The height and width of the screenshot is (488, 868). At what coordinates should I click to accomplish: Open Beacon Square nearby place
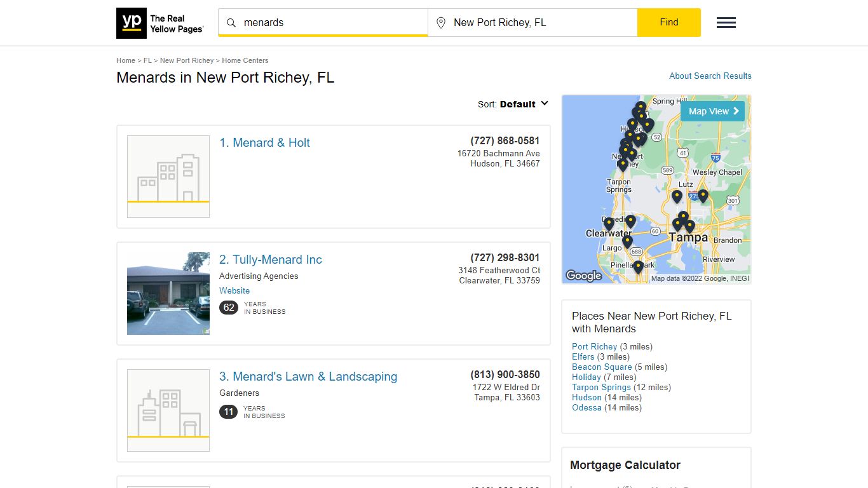[602, 367]
